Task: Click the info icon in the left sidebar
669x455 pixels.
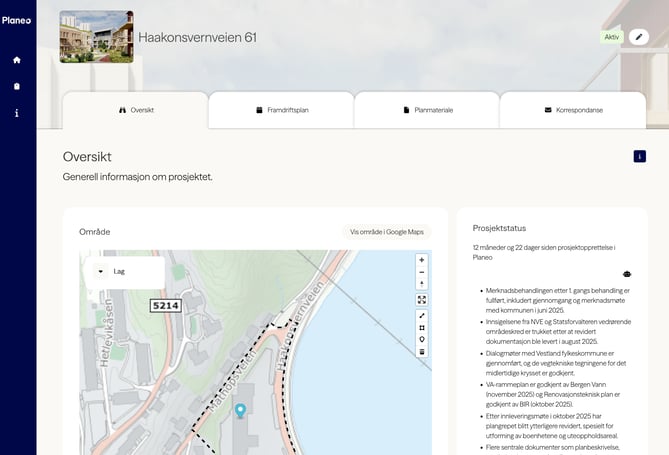Action: tap(17, 113)
